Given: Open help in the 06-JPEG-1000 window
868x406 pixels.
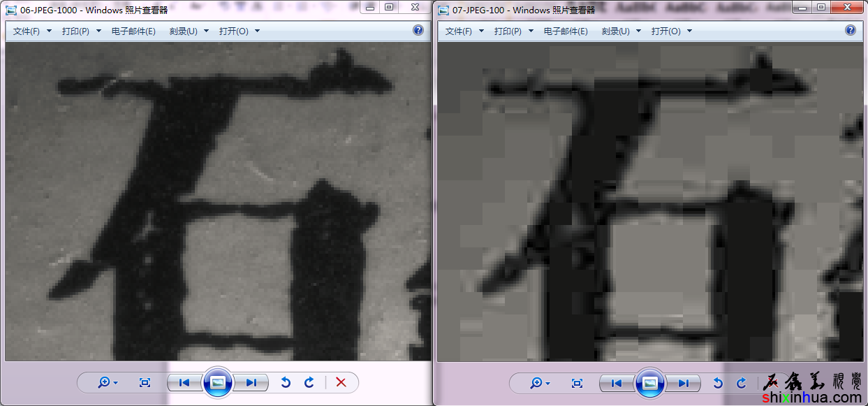Looking at the screenshot, I should [418, 30].
